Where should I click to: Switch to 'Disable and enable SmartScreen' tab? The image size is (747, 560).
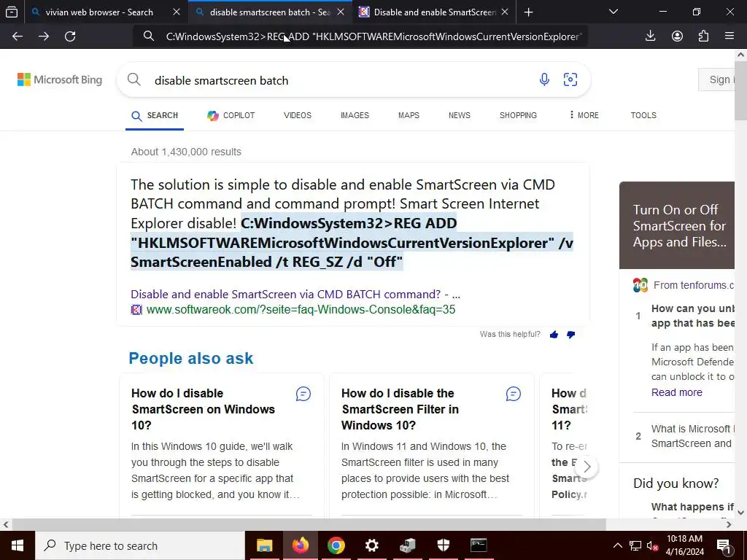[x=435, y=12]
